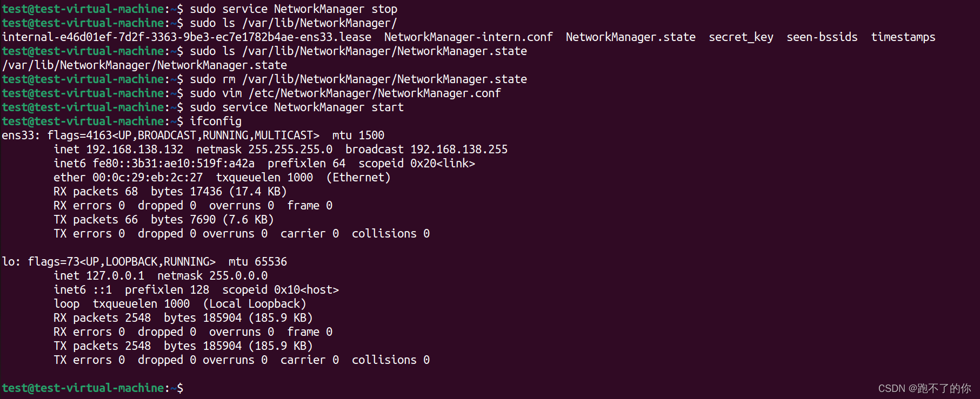Click the 'sudo service NetworkManager stop' command

[294, 9]
